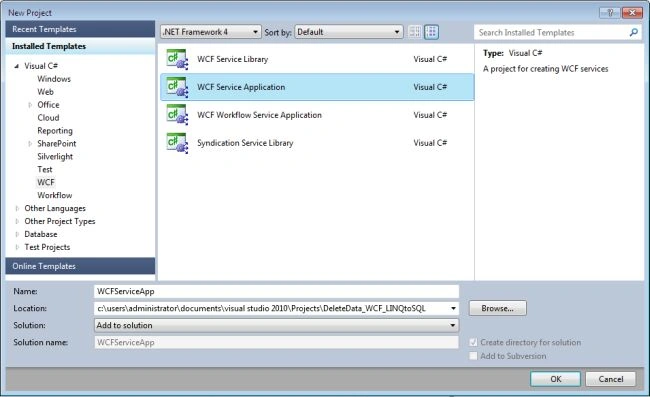
Task: Click the 'Syndication Service Library' template name
Action: tap(245, 143)
